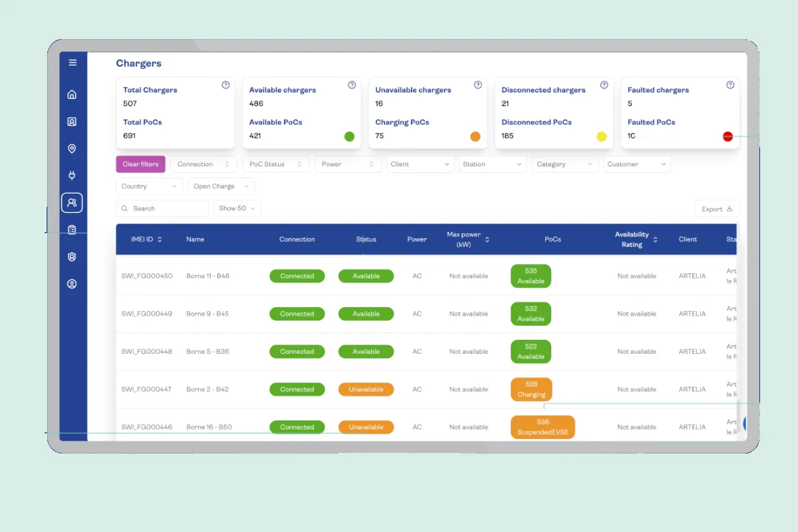Image resolution: width=798 pixels, height=532 pixels.
Task: Expand the Country filter dropdown
Action: click(x=149, y=187)
